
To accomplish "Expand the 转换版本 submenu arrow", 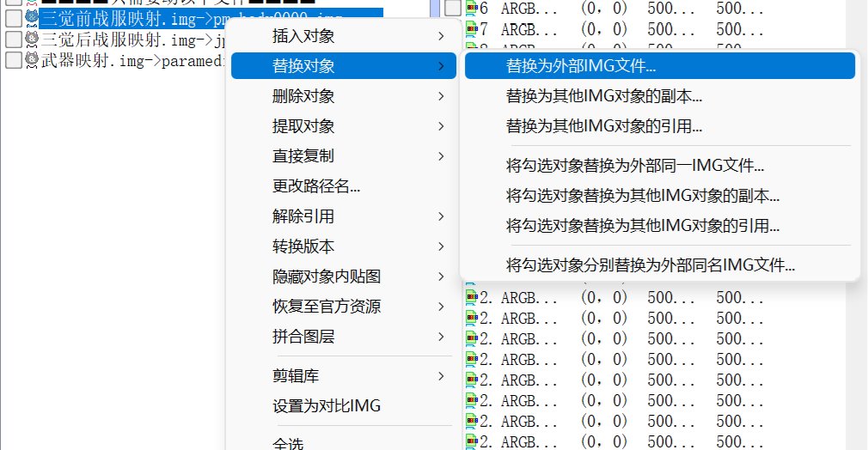I will tap(441, 246).
